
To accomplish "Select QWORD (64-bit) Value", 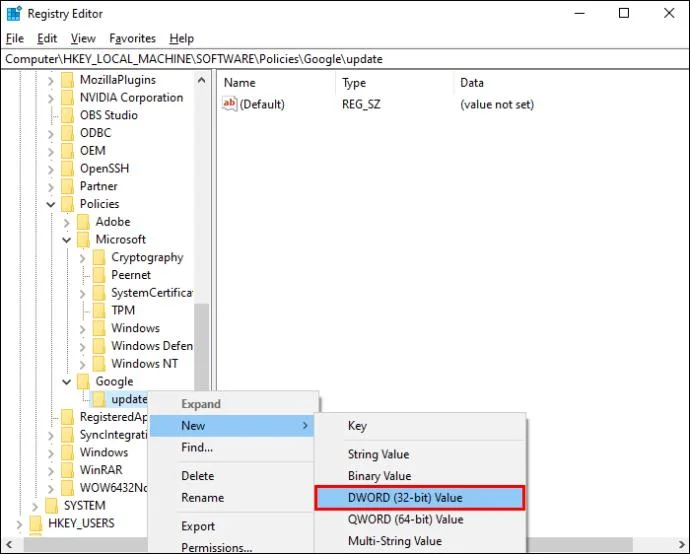I will pyautogui.click(x=420, y=520).
